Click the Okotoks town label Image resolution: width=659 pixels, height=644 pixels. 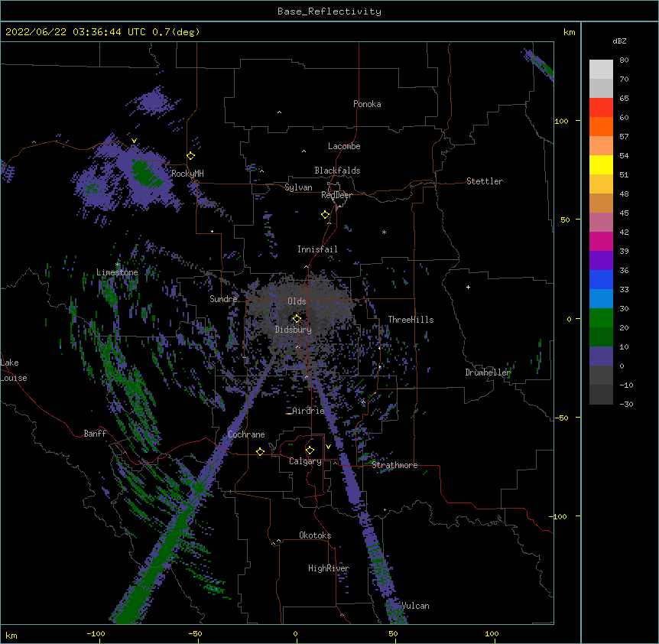click(x=315, y=535)
